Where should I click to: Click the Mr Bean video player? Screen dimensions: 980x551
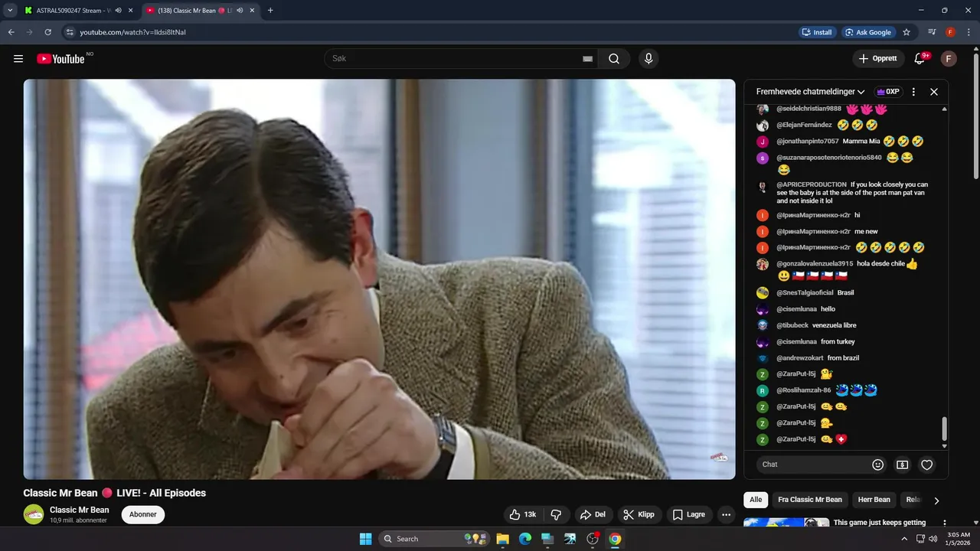(x=379, y=279)
